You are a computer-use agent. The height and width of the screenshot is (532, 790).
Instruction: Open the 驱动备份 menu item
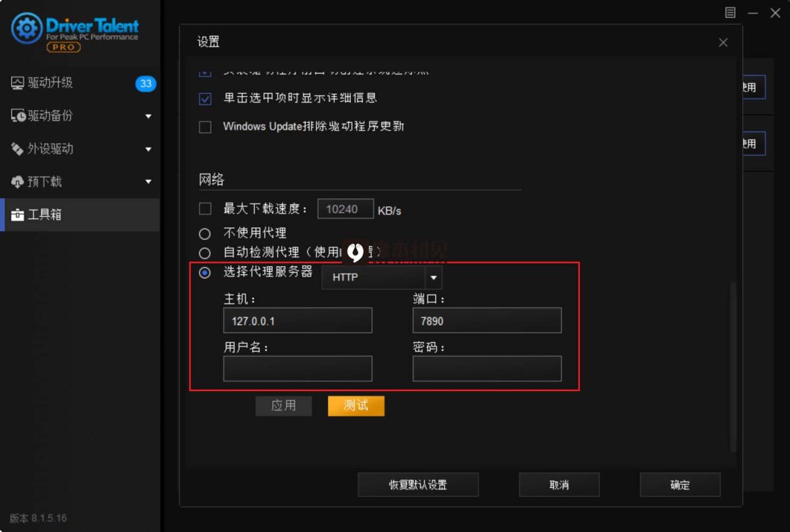point(80,116)
